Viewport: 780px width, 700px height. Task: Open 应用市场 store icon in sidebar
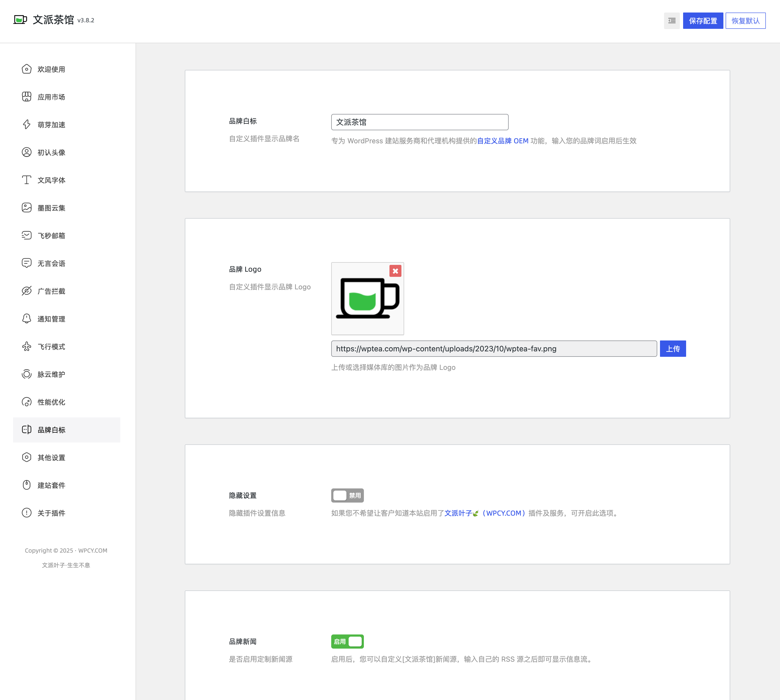[x=27, y=97]
